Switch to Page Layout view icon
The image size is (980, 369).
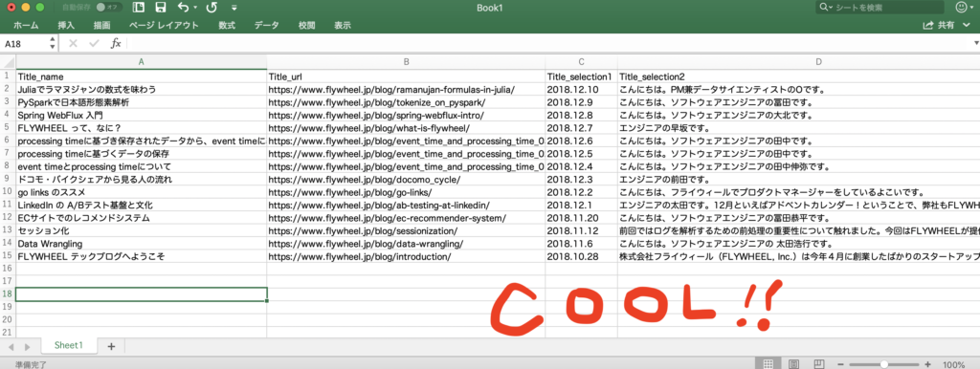(794, 364)
